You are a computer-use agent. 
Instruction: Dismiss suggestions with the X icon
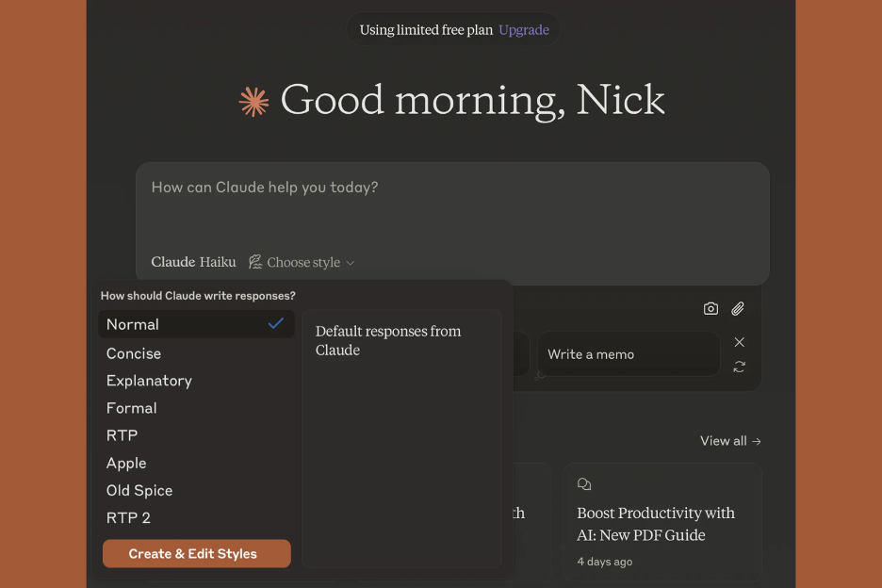(739, 341)
